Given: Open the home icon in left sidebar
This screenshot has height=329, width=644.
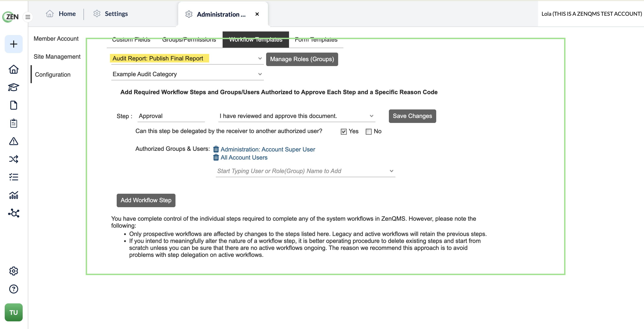Looking at the screenshot, I should (13, 69).
